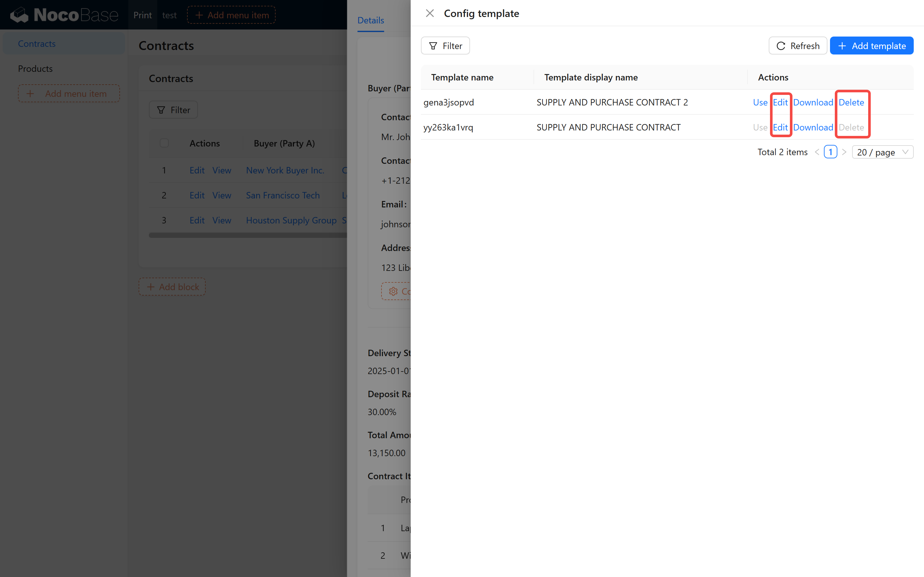Click the plus icon on Add block
This screenshot has width=924, height=577.
[x=151, y=287]
